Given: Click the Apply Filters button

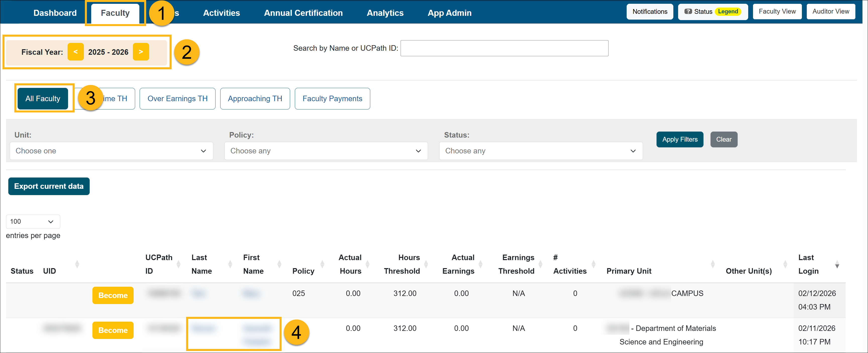Looking at the screenshot, I should pos(679,139).
